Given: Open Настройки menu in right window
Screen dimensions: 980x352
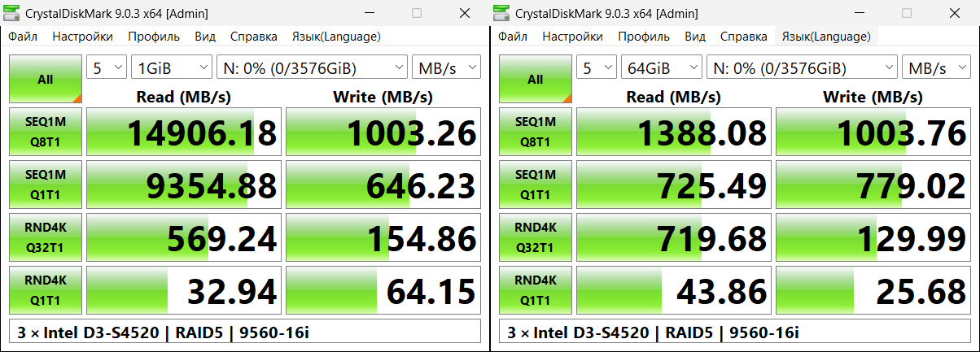Looking at the screenshot, I should (x=572, y=37).
